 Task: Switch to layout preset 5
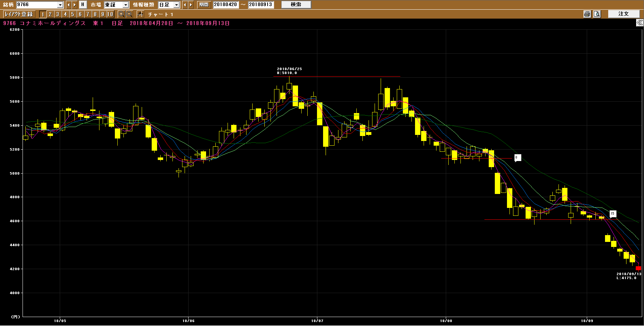73,14
